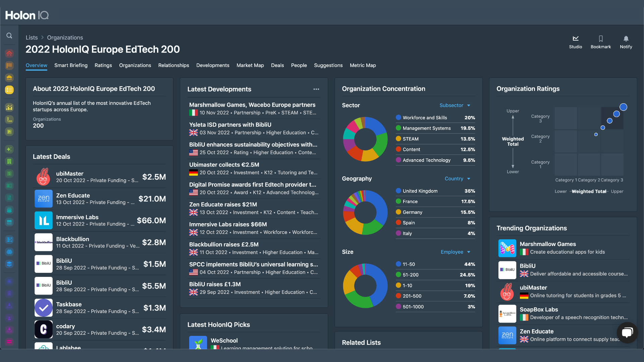644x362 pixels.
Task: Open the Market Map tab
Action: [250, 65]
